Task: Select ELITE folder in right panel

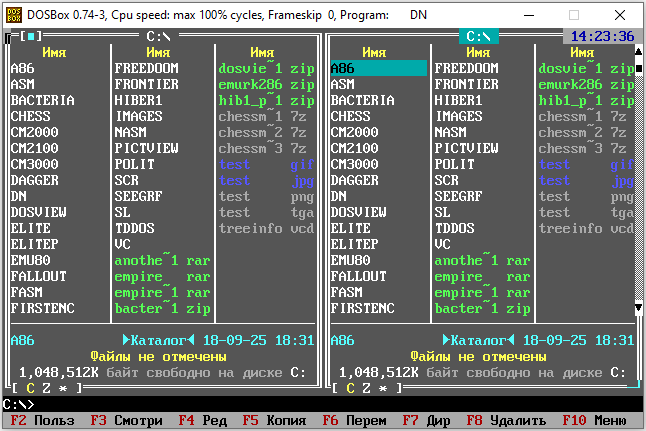Action: tap(351, 228)
